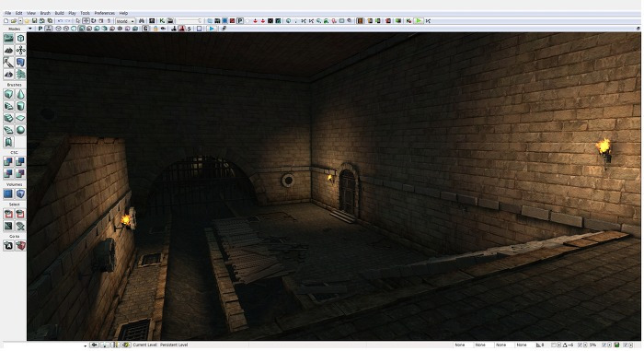Open the Help menu
This screenshot has height=351, width=644.
click(x=123, y=13)
